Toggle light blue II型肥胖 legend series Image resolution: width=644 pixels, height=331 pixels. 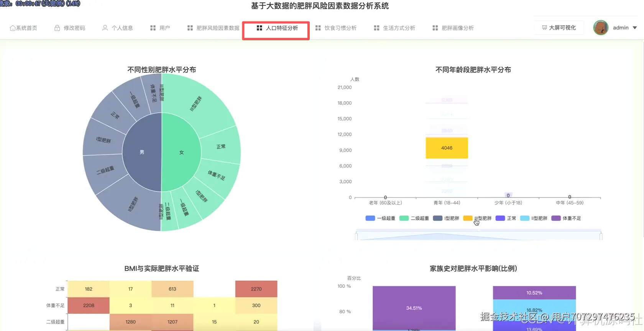point(534,218)
